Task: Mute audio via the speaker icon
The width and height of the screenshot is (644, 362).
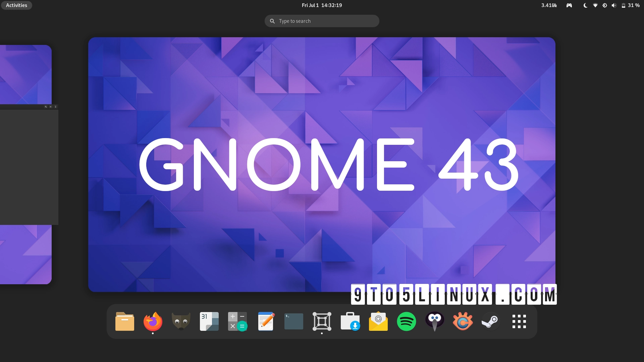Action: 614,5
